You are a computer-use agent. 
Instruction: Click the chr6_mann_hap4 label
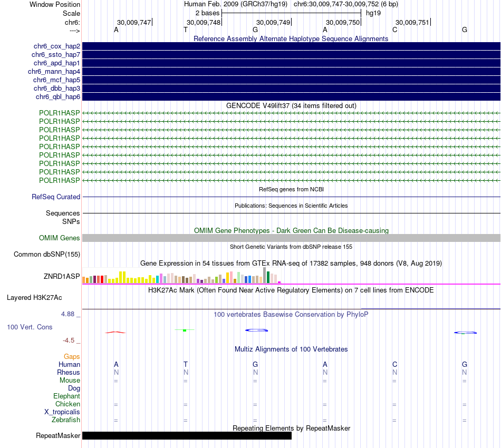[x=54, y=72]
